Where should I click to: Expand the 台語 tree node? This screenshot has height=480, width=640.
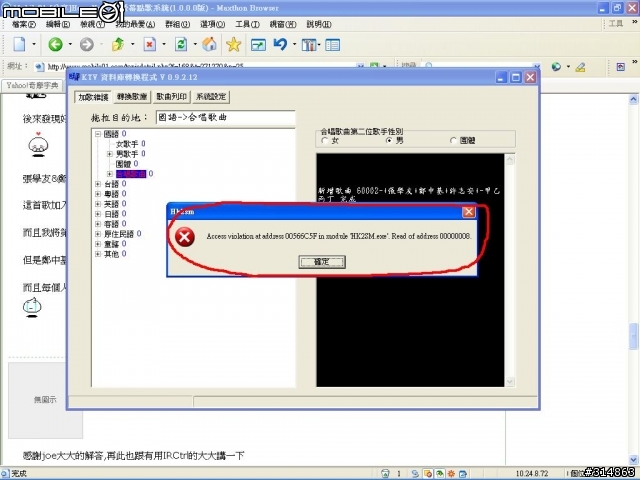[x=98, y=184]
